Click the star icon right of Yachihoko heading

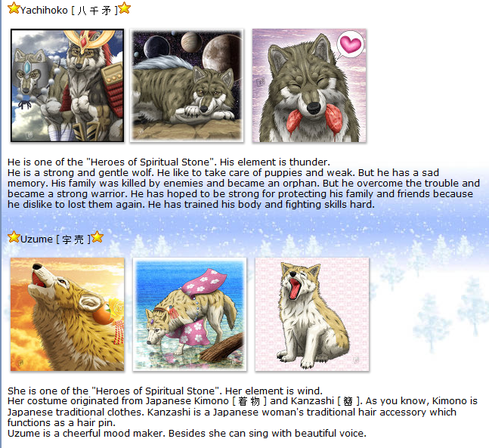tap(125, 8)
